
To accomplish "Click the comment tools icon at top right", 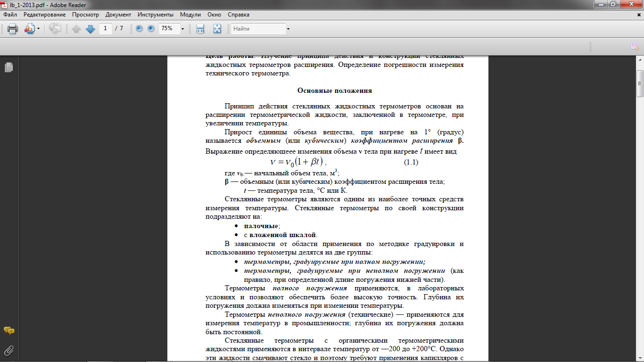I will pyautogui.click(x=635, y=46).
